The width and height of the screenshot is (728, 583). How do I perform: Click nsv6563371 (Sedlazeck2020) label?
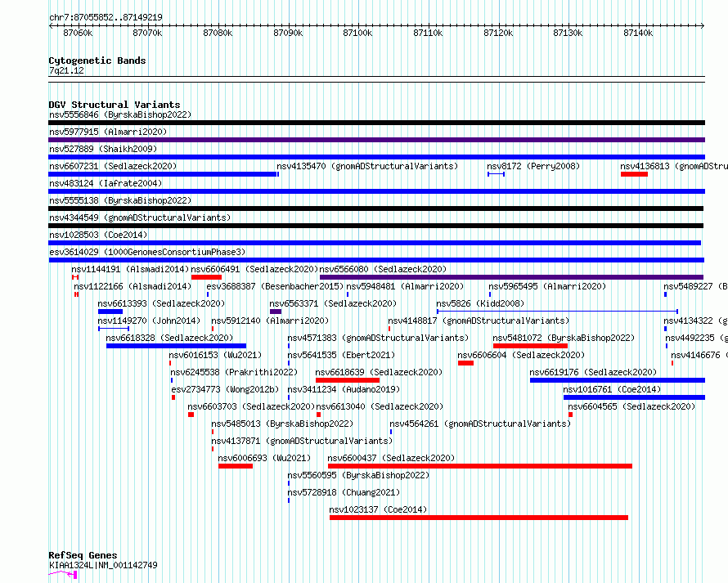(x=333, y=303)
